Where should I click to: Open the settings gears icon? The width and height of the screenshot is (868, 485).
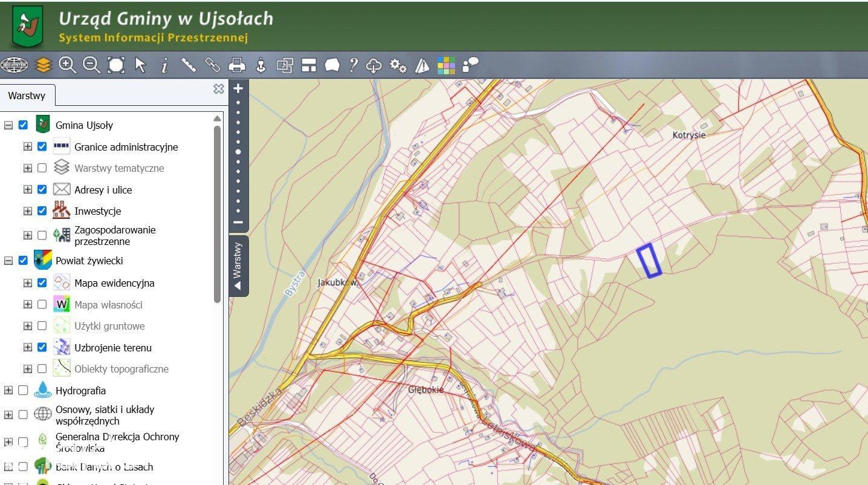click(x=398, y=65)
